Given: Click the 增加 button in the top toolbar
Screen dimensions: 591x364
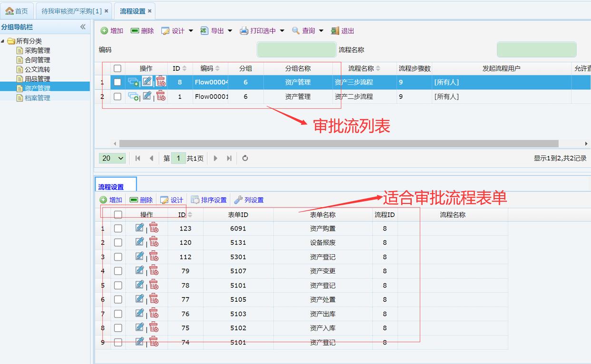Looking at the screenshot, I should tap(112, 31).
